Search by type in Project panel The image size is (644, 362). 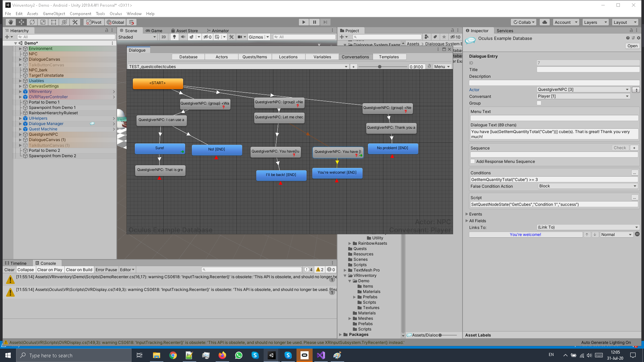[x=426, y=37]
